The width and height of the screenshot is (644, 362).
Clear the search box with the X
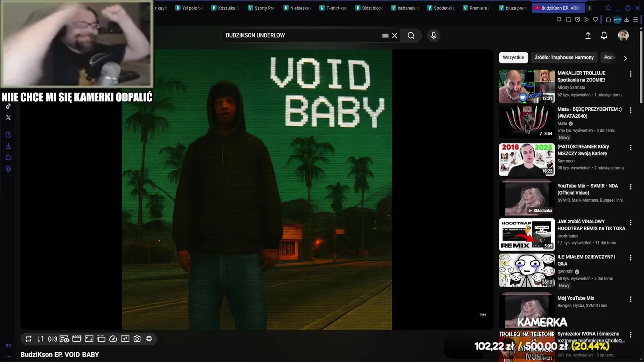395,35
